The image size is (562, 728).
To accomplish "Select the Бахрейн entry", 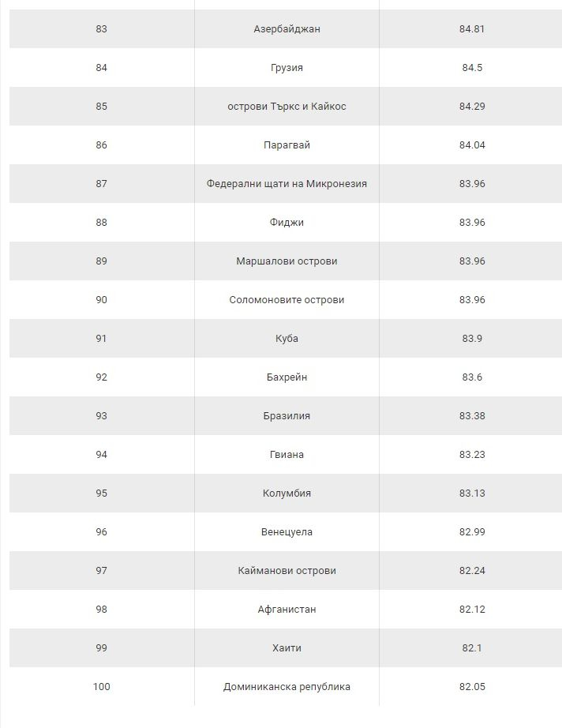I will pos(287,377).
